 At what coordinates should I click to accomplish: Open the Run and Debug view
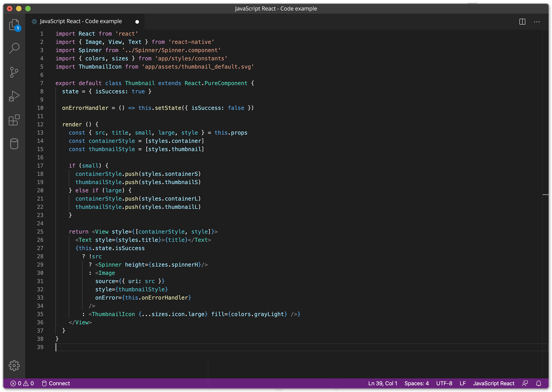(x=14, y=96)
